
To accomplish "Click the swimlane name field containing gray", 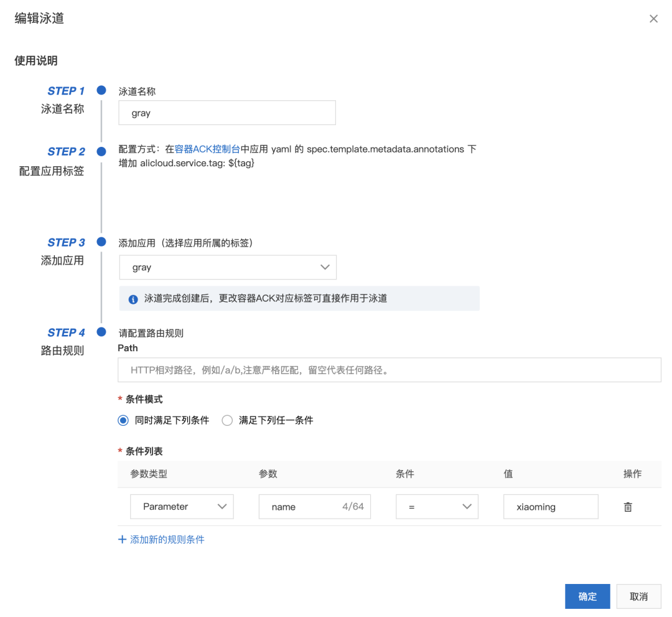I will point(226,113).
